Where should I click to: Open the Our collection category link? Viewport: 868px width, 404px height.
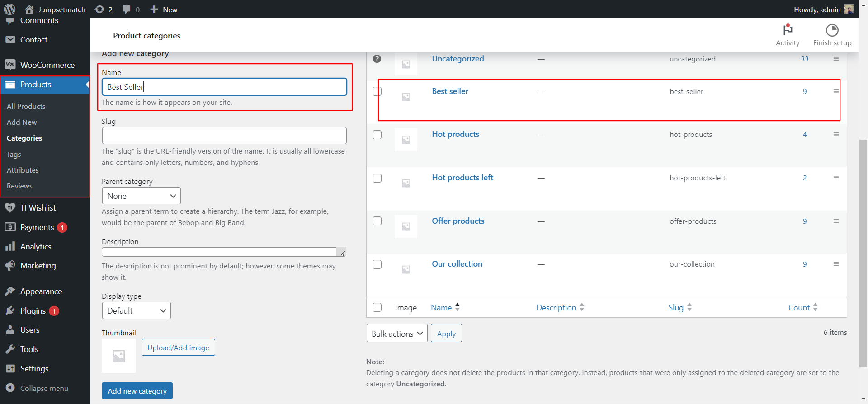(457, 264)
